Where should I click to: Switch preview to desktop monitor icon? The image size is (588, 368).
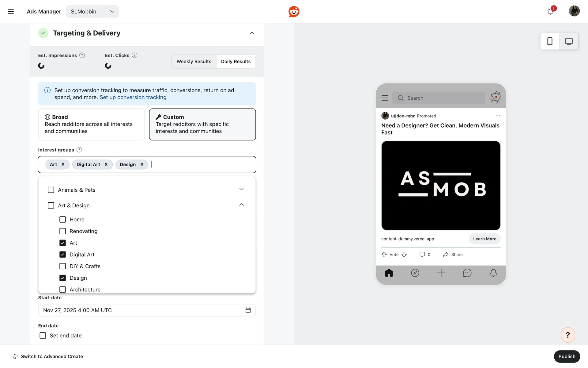pyautogui.click(x=569, y=41)
